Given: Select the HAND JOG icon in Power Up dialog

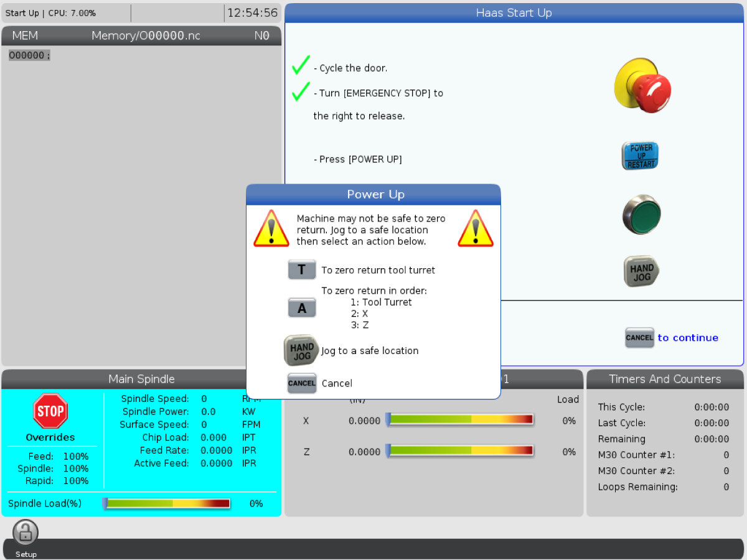Looking at the screenshot, I should pos(301,350).
